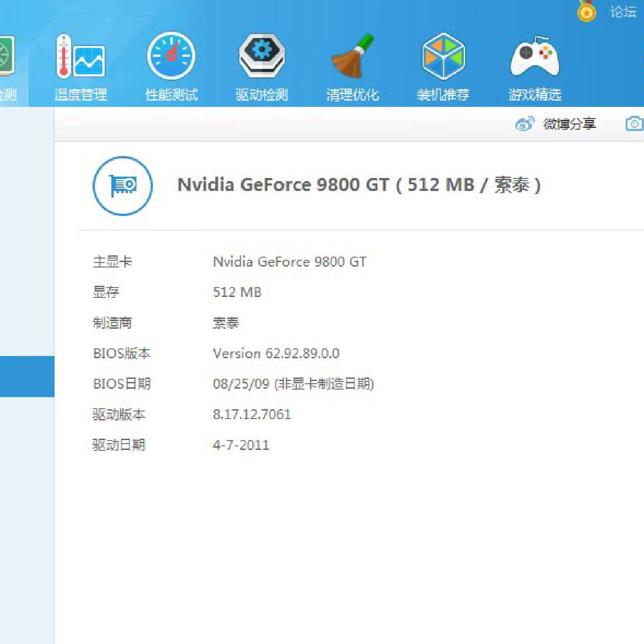Click the driver version 8.17.12.7061
The image size is (644, 644).
[x=252, y=415]
